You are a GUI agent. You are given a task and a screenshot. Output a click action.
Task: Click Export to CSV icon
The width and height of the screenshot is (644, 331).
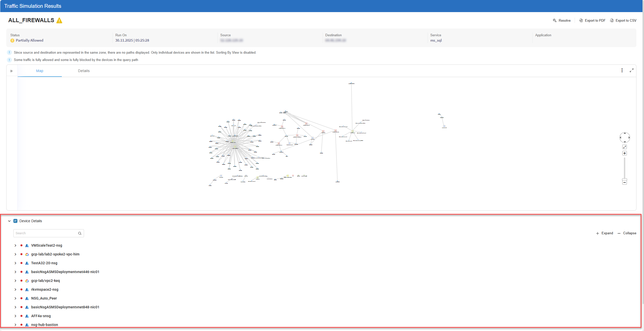coord(612,20)
